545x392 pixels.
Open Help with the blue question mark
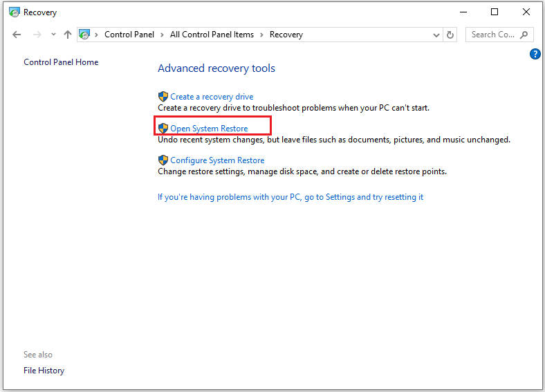point(535,54)
